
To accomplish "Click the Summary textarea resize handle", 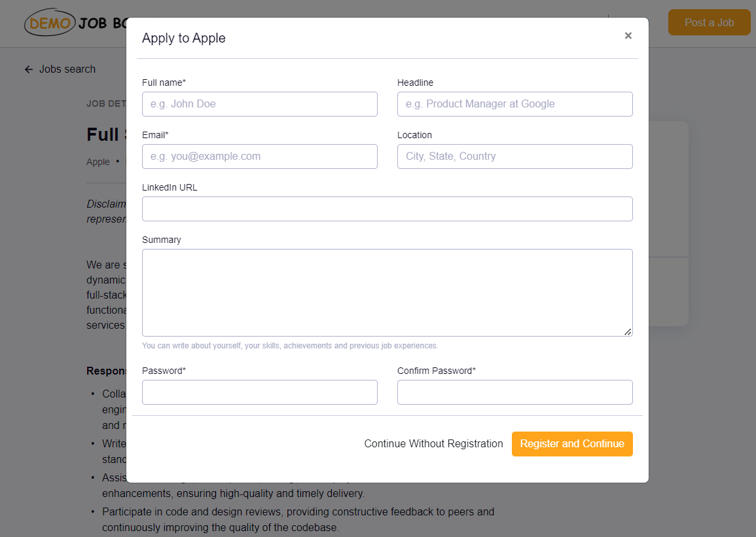I will [x=628, y=332].
